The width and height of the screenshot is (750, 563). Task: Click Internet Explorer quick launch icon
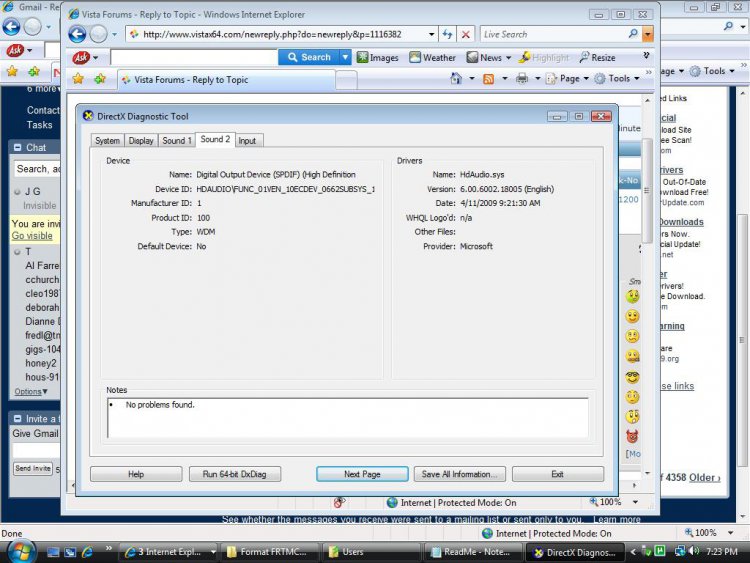point(88,552)
